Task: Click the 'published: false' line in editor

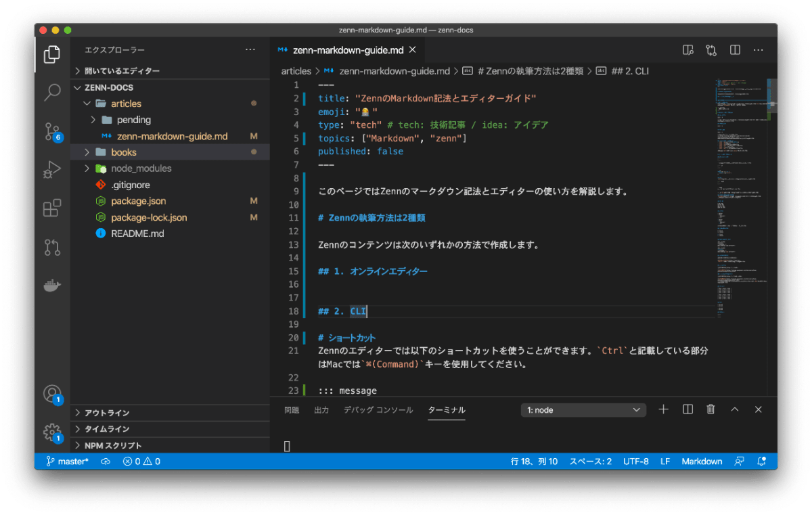Action: [x=361, y=152]
